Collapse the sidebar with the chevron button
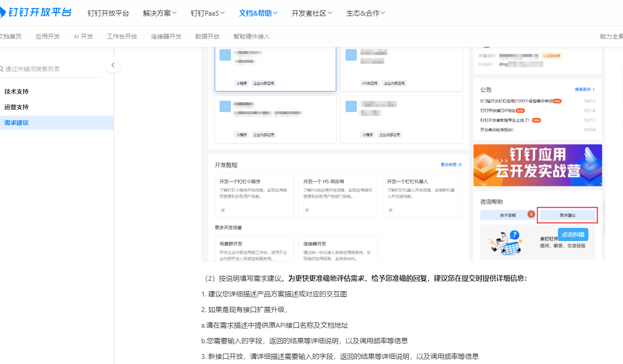 pos(113,65)
